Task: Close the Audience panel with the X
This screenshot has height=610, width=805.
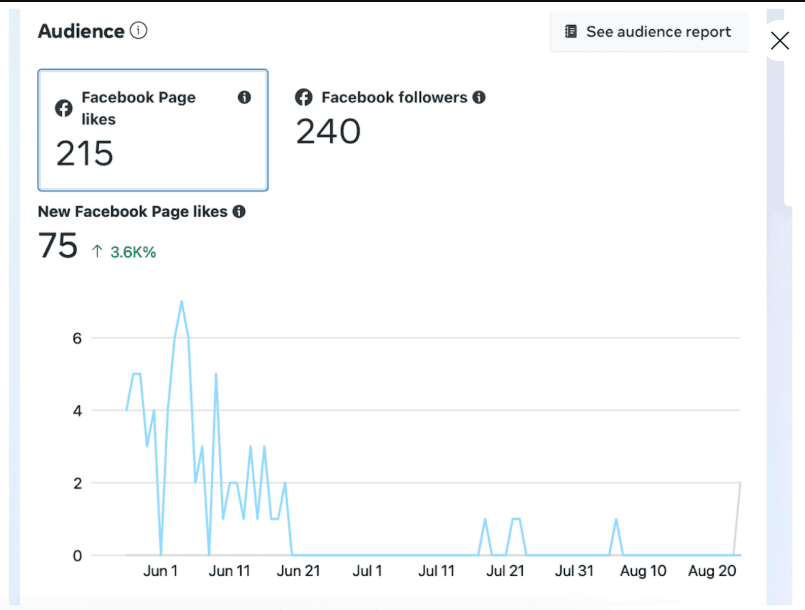Action: pyautogui.click(x=779, y=41)
